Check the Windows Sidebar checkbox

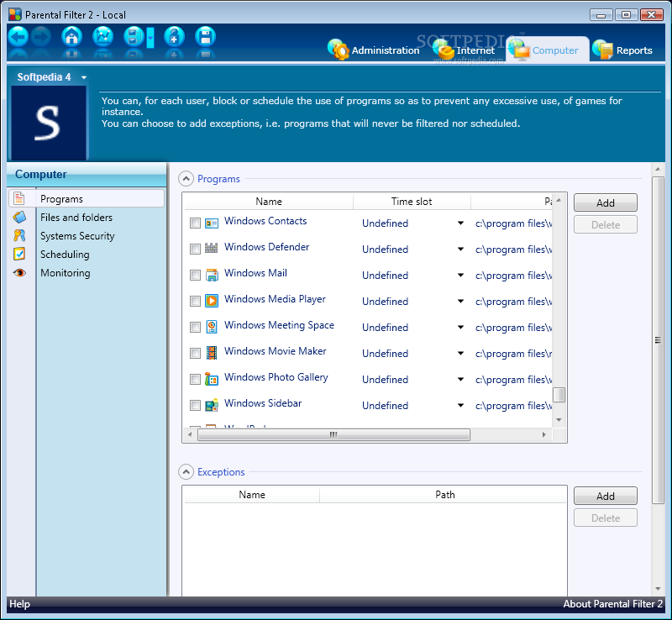(195, 406)
